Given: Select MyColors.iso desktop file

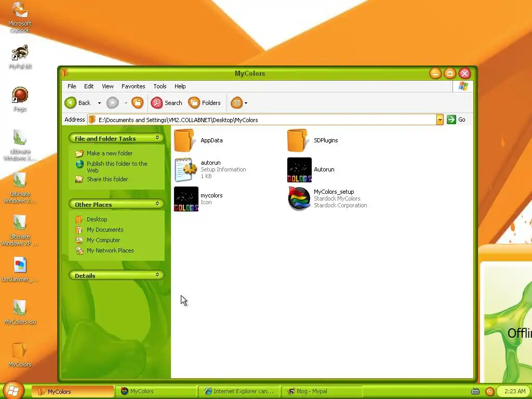Looking at the screenshot, I should (x=20, y=312).
